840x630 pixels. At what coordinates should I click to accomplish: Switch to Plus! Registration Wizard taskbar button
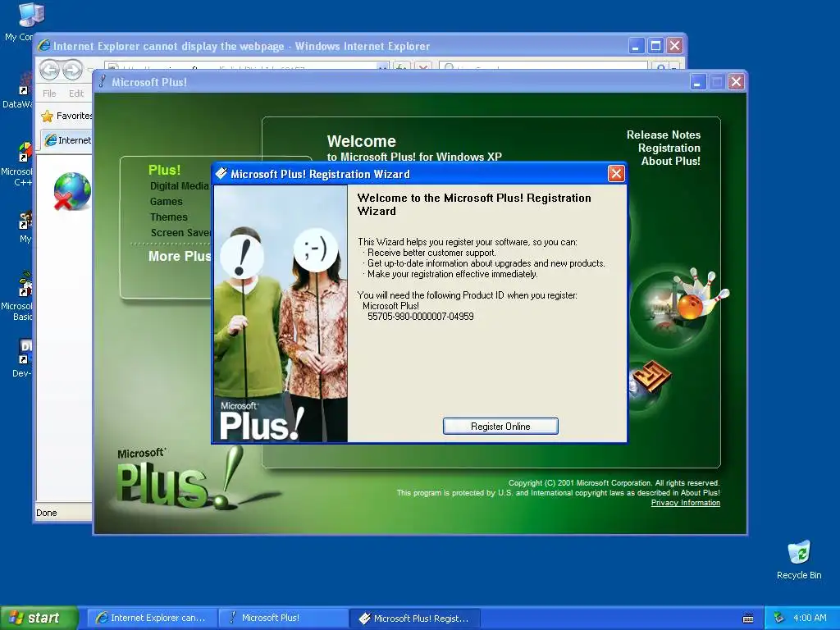(414, 619)
